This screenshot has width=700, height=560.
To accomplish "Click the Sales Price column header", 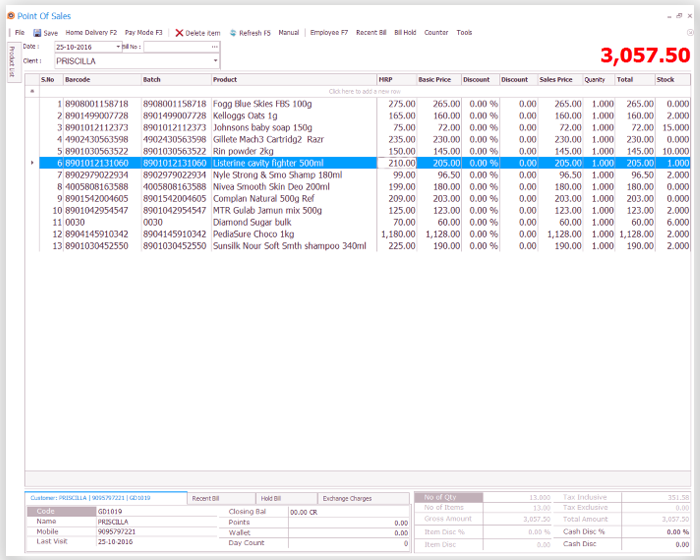I will (x=560, y=79).
